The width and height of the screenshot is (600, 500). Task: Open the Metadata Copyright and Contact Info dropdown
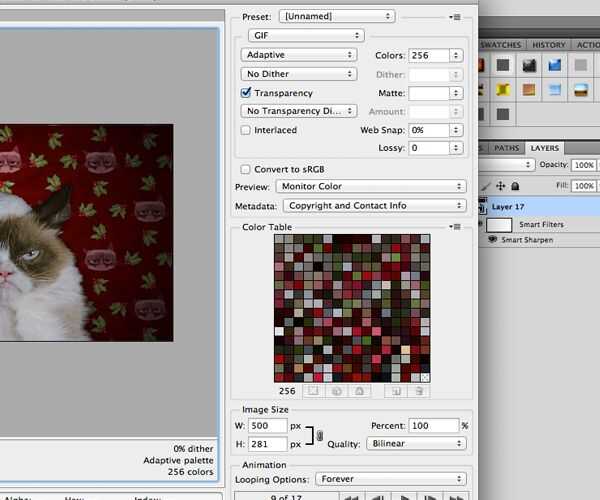click(375, 205)
